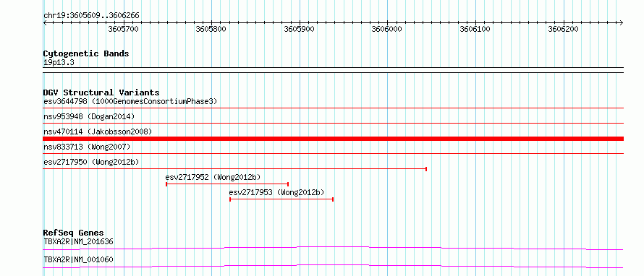Click the DGV Structural Variants track heading
The height and width of the screenshot is (276, 644).
coord(101,92)
